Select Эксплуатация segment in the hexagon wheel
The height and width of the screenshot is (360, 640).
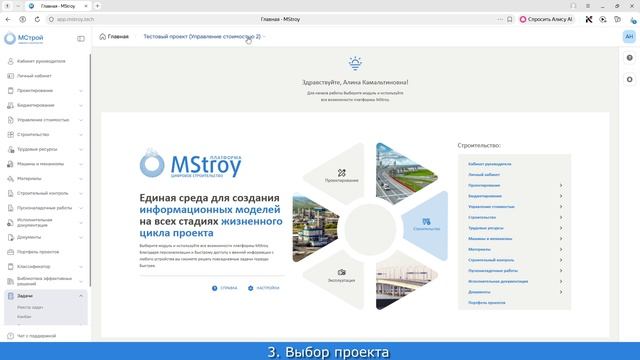(x=341, y=276)
